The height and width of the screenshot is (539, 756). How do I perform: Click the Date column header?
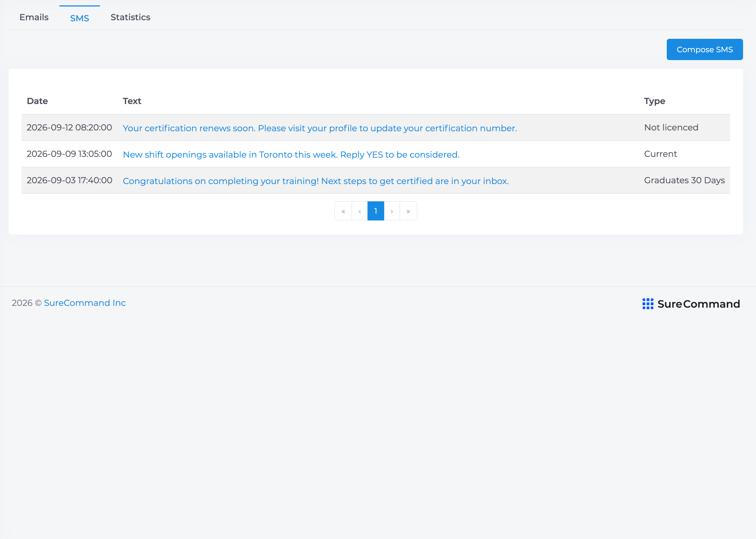tap(37, 101)
